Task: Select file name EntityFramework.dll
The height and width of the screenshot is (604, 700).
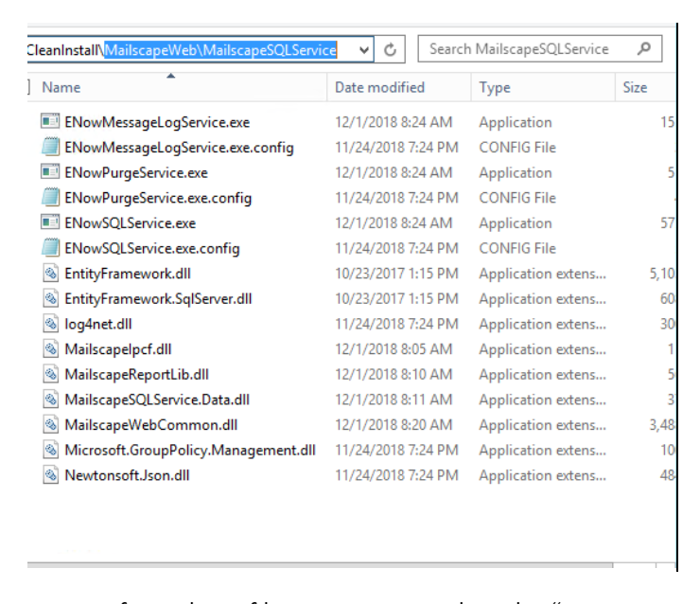Action: pos(128,274)
